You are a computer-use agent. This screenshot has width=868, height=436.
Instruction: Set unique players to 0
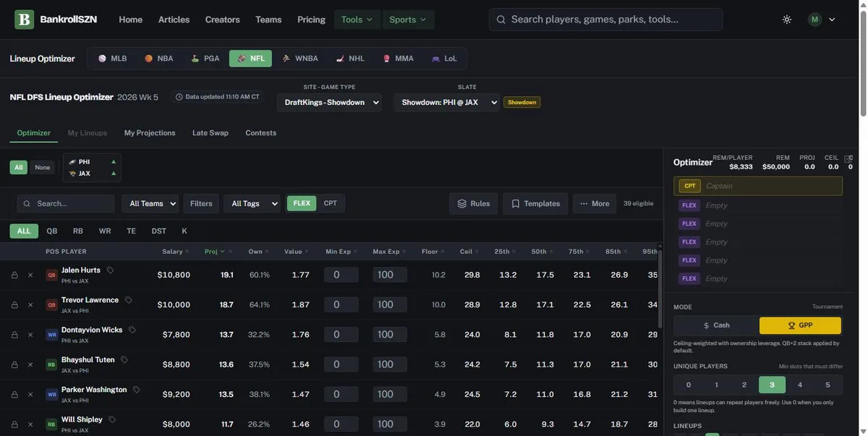click(x=689, y=385)
